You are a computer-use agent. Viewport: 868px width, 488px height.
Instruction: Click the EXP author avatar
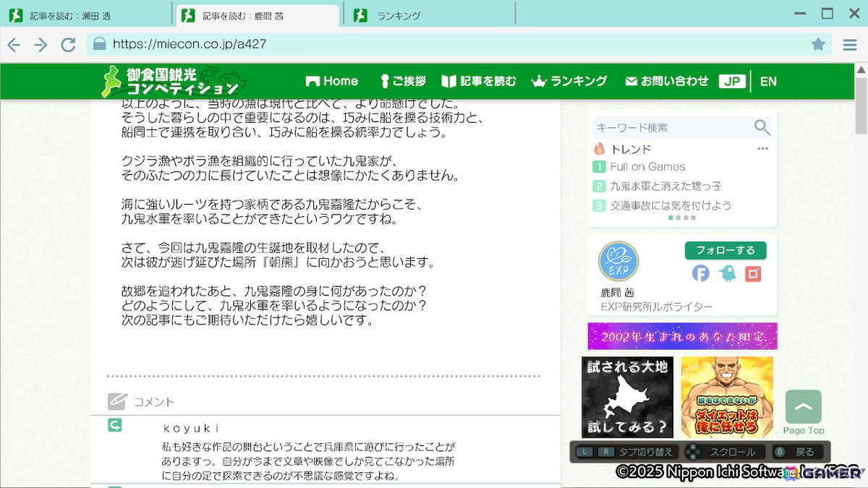pyautogui.click(x=618, y=261)
